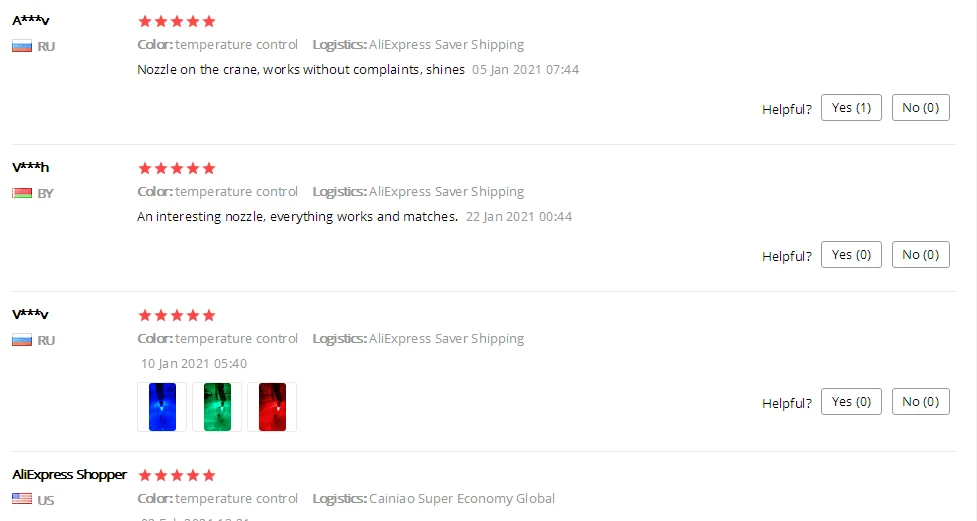The image size is (977, 521).
Task: Select the reviewer name AliExpress Shopper
Action: (x=69, y=475)
